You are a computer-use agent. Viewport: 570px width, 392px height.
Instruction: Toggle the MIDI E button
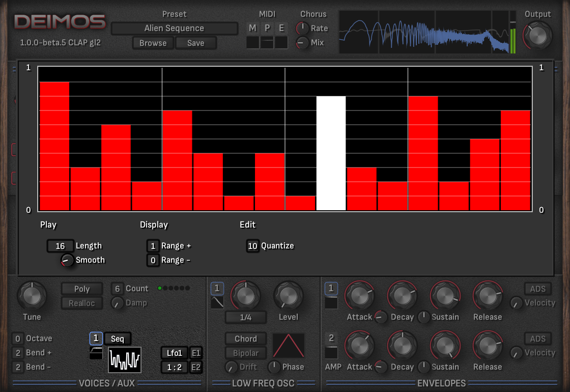pos(281,28)
